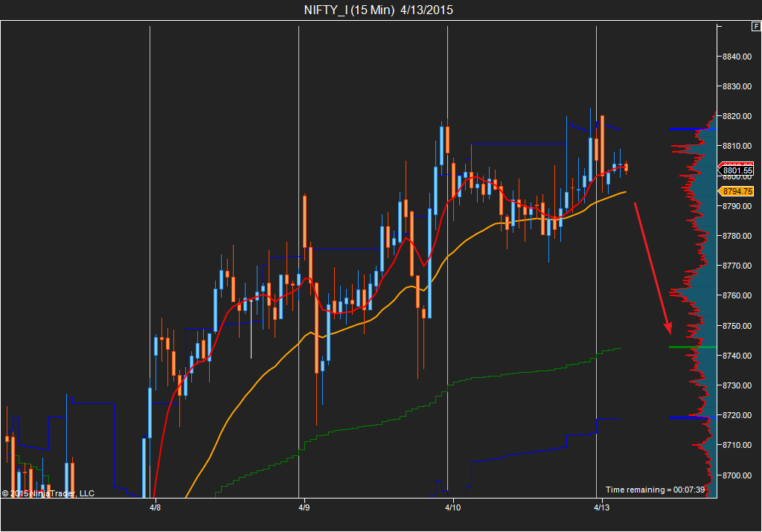This screenshot has width=762, height=532.
Task: Click the 8730.00 price axis label
Action: (x=737, y=385)
